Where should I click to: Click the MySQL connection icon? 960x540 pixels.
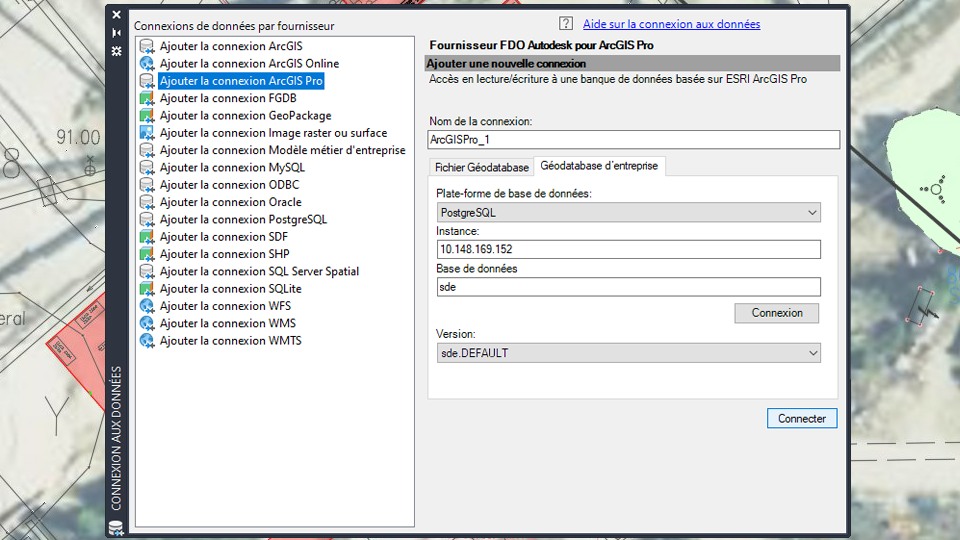pos(147,167)
